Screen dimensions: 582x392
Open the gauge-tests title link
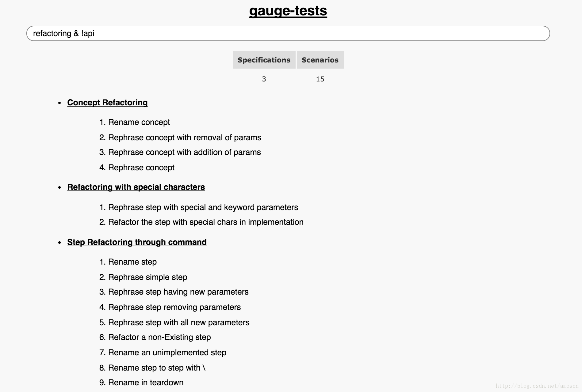pyautogui.click(x=288, y=11)
